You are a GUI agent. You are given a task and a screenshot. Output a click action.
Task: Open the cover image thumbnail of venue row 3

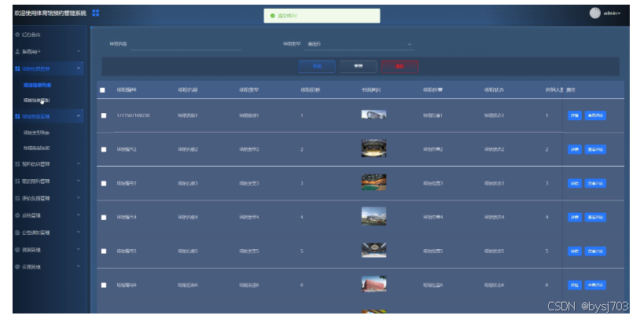[x=374, y=182]
